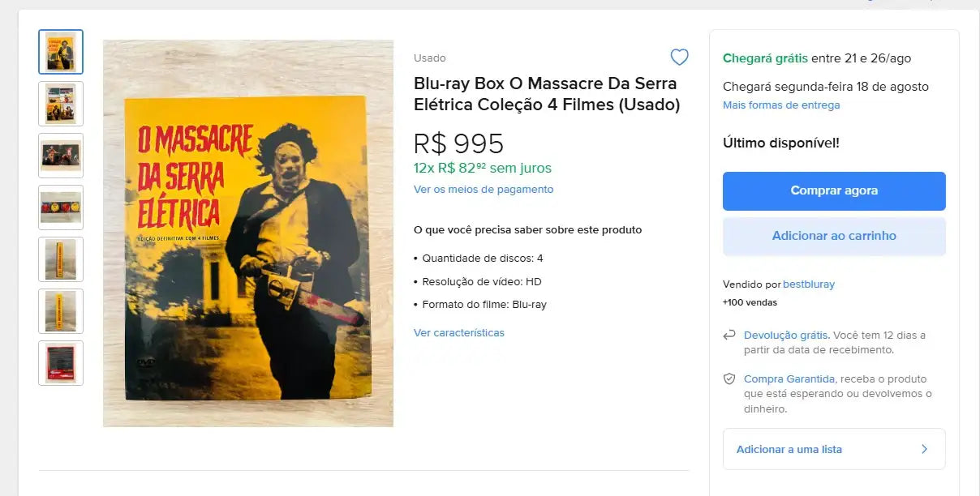Visit the bestbluray seller page
This screenshot has height=496, width=980.
808,284
